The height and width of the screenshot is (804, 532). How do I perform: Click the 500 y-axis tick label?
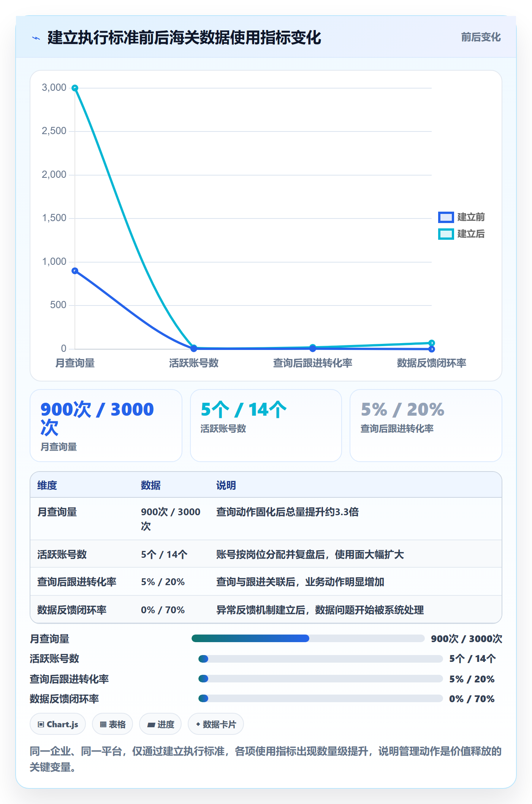[58, 305]
